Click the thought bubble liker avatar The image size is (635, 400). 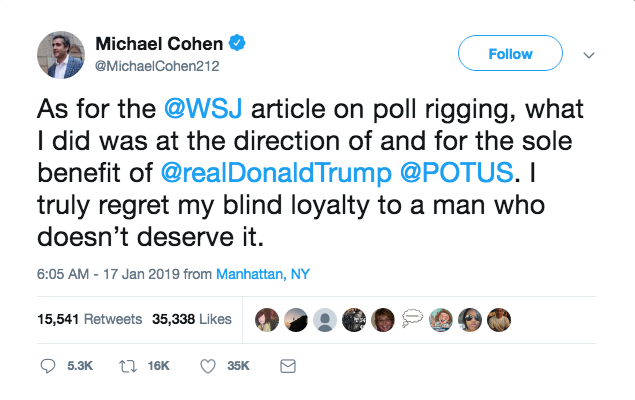tap(412, 320)
